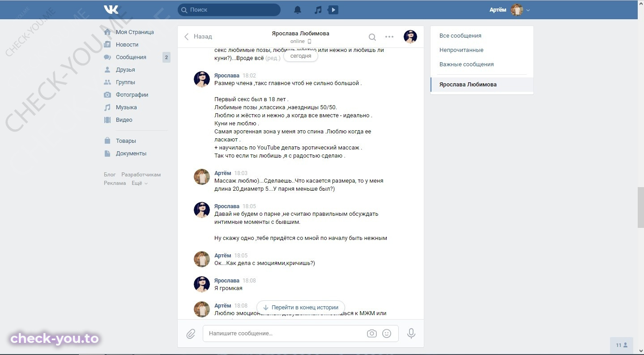The height and width of the screenshot is (355, 644).
Task: Click the Музыка note icon in sidebar
Action: pyautogui.click(x=107, y=107)
